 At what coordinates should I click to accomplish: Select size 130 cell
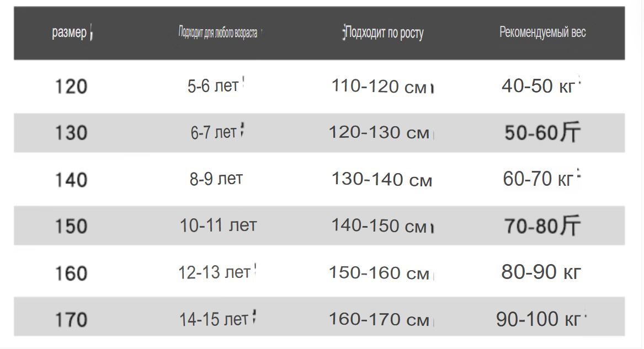point(71,133)
